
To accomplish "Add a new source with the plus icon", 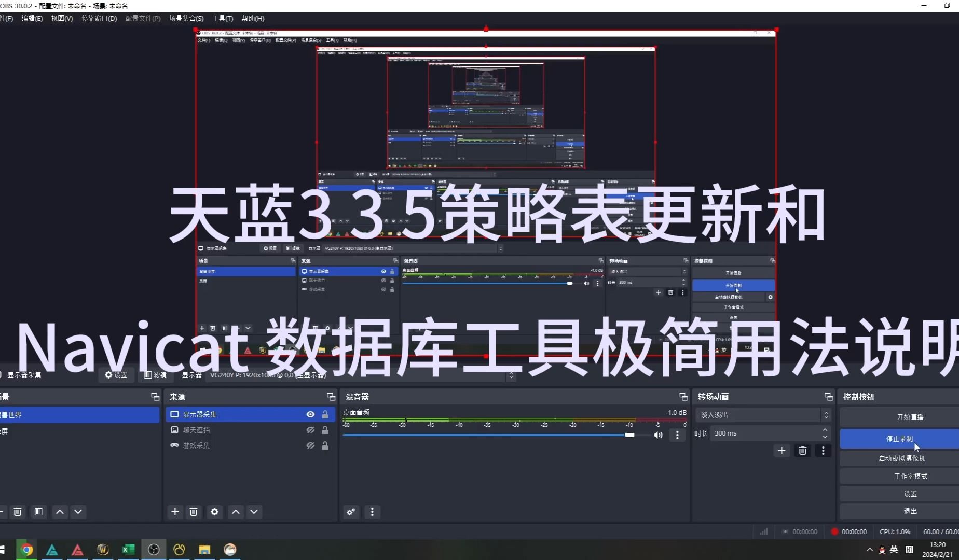I will [x=175, y=512].
